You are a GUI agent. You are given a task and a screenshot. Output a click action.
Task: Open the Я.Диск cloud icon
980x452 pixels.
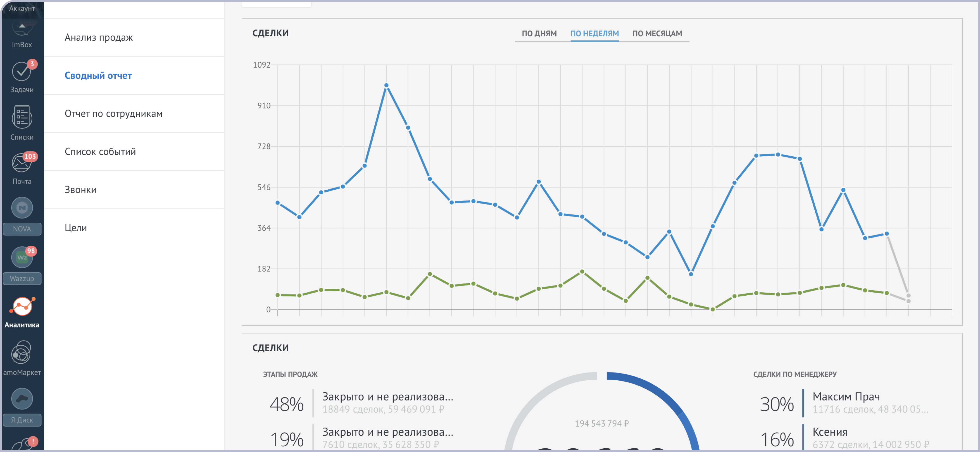pyautogui.click(x=22, y=399)
